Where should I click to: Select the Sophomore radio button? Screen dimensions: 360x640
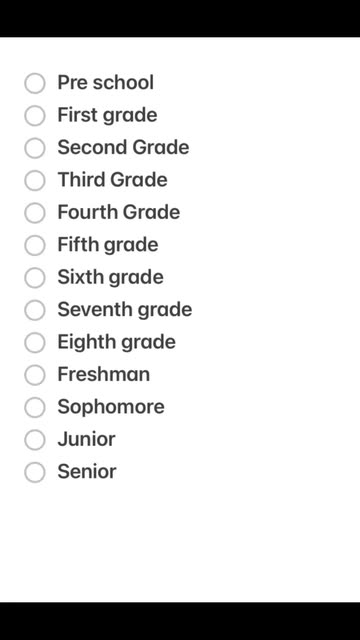pos(35,407)
